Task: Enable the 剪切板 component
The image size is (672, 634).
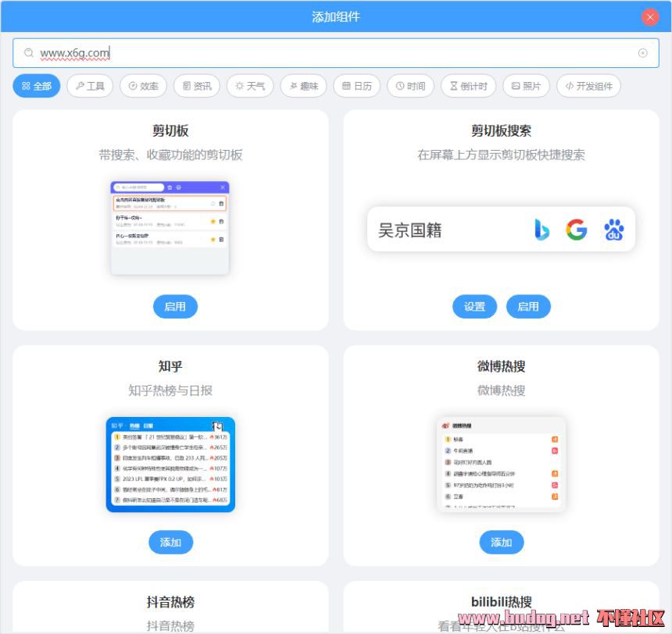Action: [175, 307]
